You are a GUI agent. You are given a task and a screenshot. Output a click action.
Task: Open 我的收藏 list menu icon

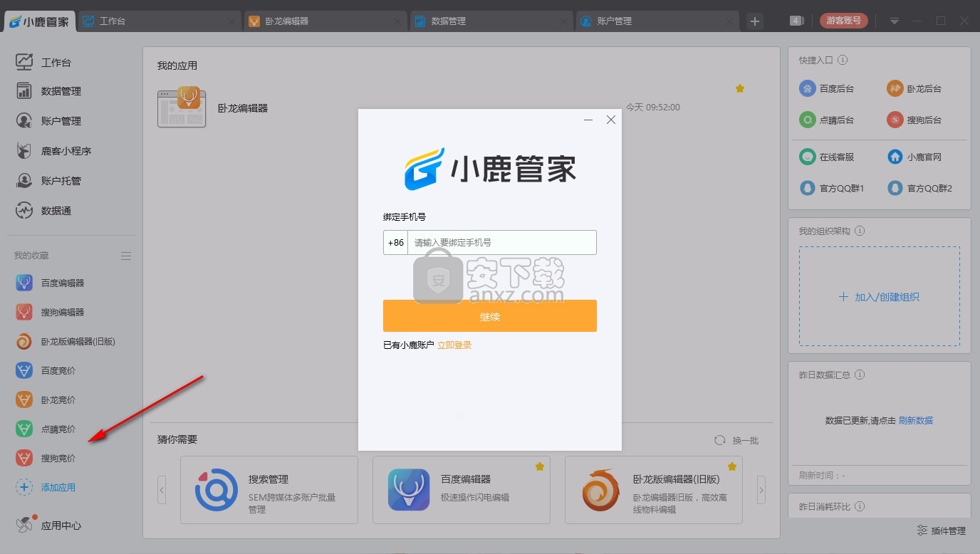click(x=126, y=256)
